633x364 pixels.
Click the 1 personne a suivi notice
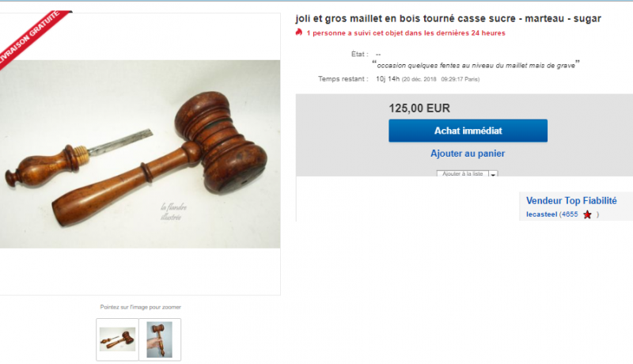406,33
